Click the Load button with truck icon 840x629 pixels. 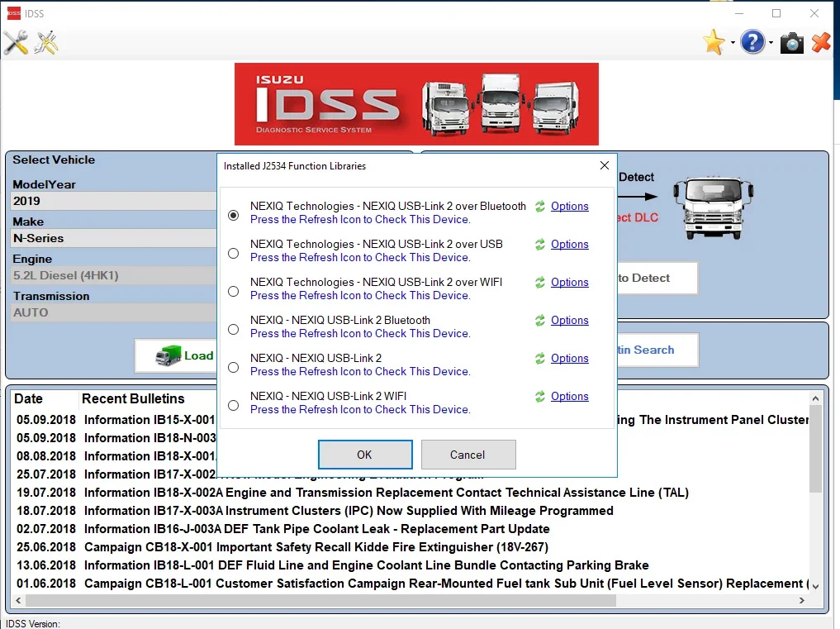(x=176, y=355)
